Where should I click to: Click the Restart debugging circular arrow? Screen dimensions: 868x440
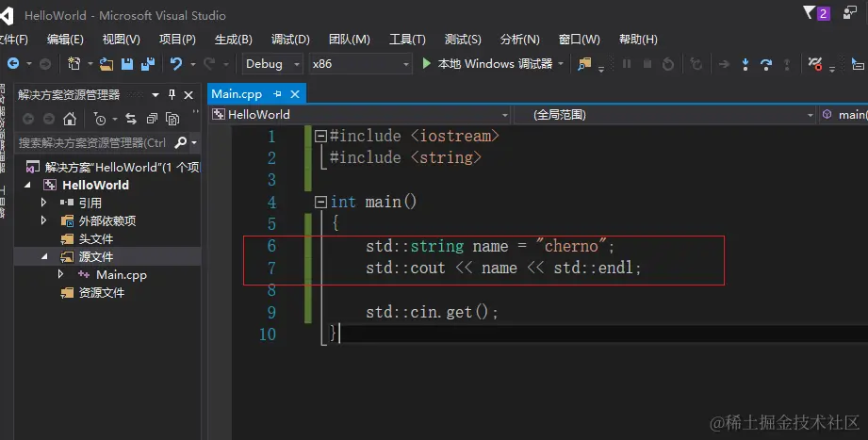tap(668, 64)
